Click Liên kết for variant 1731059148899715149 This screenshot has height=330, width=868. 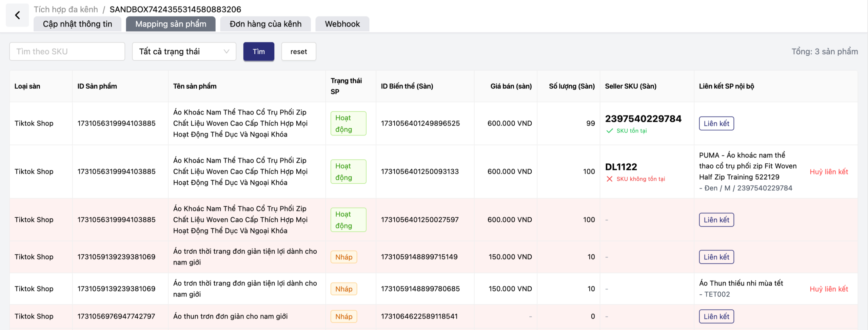[x=716, y=257]
